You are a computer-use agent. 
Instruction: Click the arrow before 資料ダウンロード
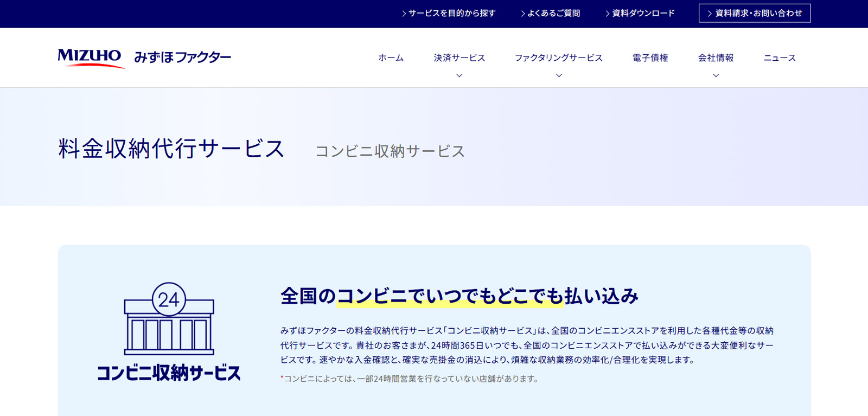(x=608, y=14)
